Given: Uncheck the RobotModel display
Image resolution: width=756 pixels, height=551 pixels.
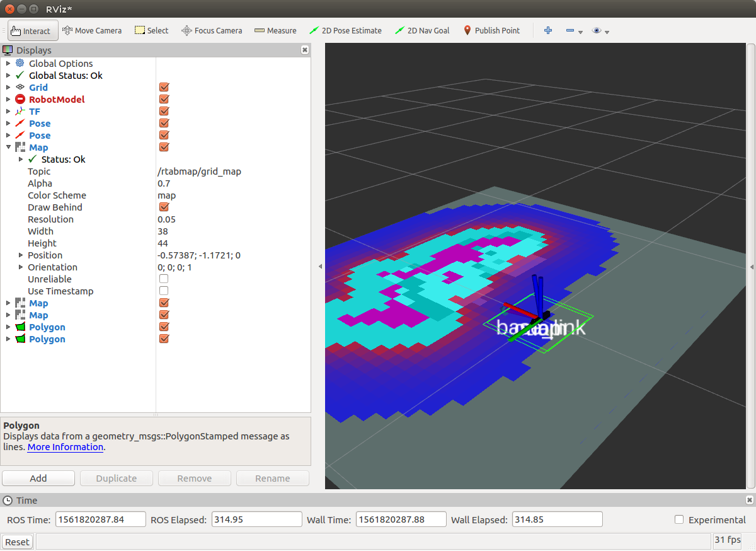Looking at the screenshot, I should (164, 99).
